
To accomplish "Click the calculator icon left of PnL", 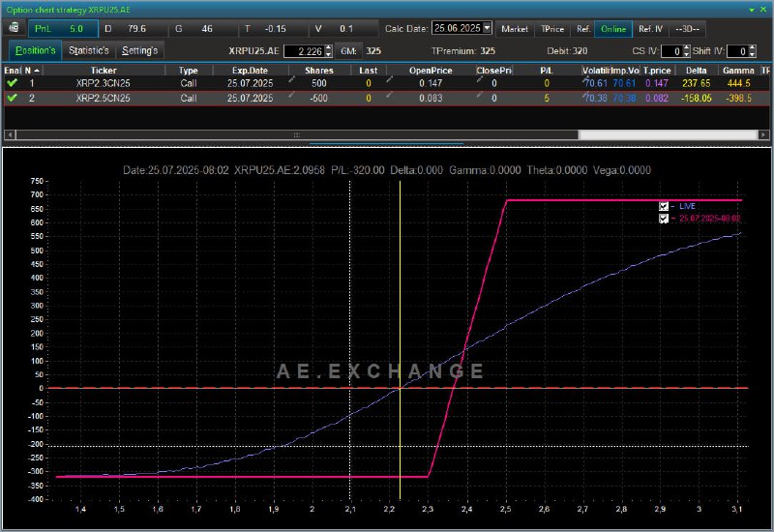I will tap(14, 28).
